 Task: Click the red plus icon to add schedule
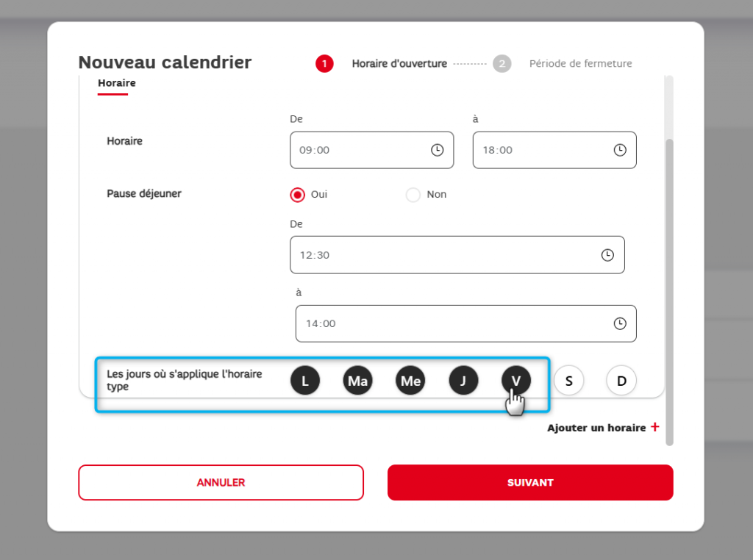point(655,427)
